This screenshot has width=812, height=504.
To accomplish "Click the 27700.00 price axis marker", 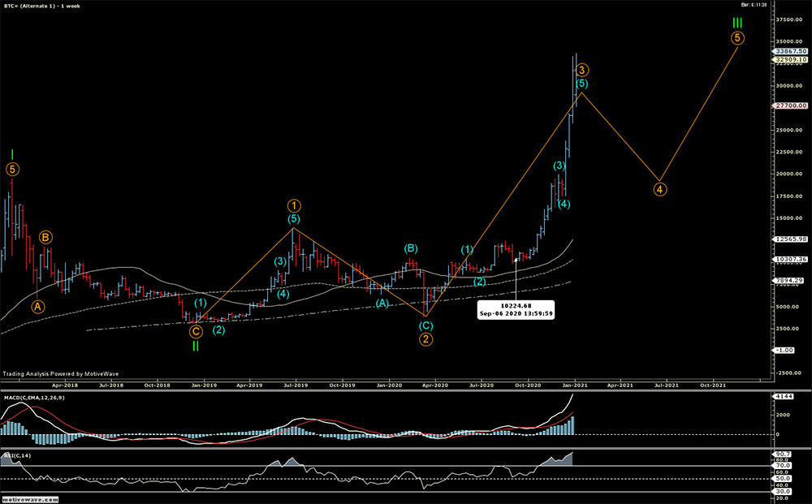I will click(x=789, y=106).
